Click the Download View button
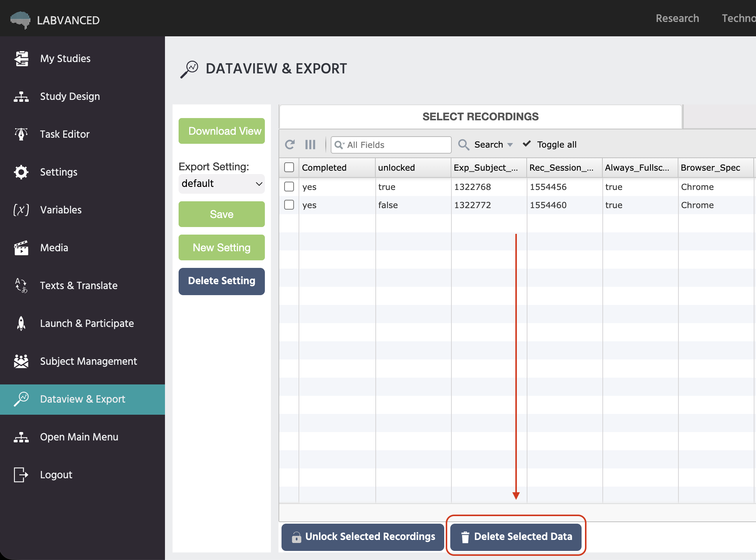Viewport: 756px width, 560px height. click(222, 131)
